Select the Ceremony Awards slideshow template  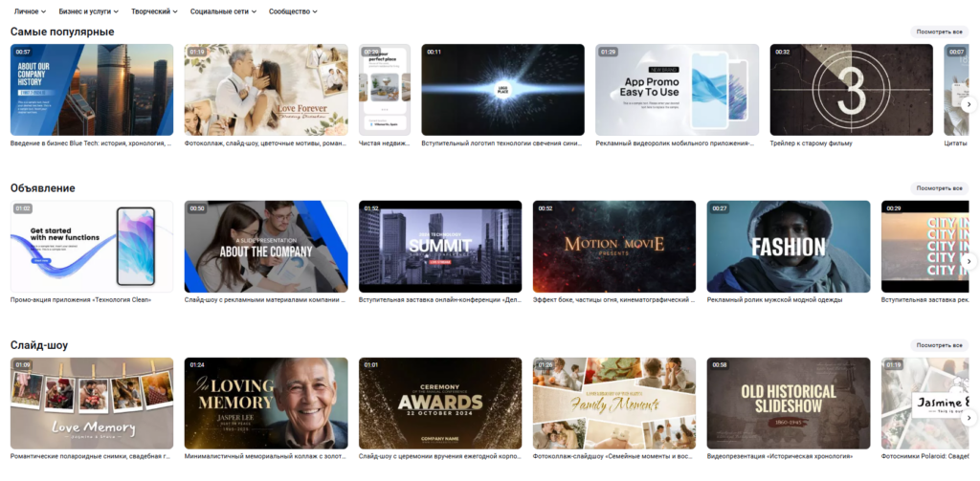[x=440, y=404]
